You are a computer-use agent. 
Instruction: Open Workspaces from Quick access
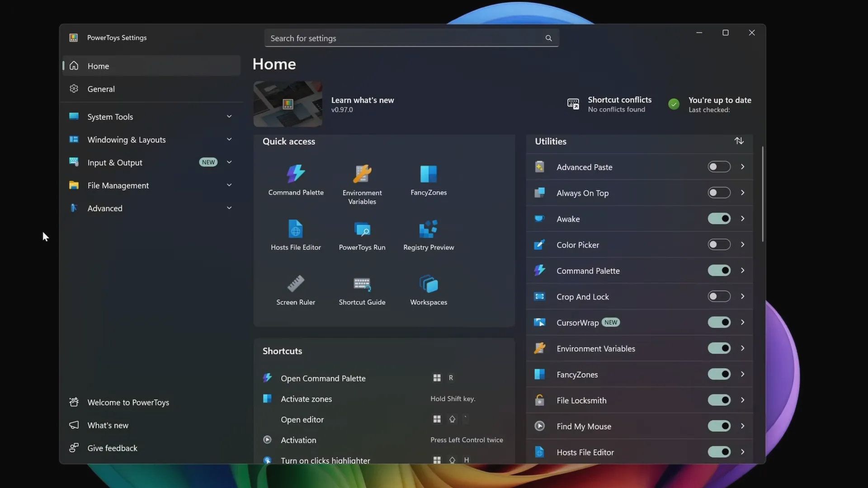point(428,289)
